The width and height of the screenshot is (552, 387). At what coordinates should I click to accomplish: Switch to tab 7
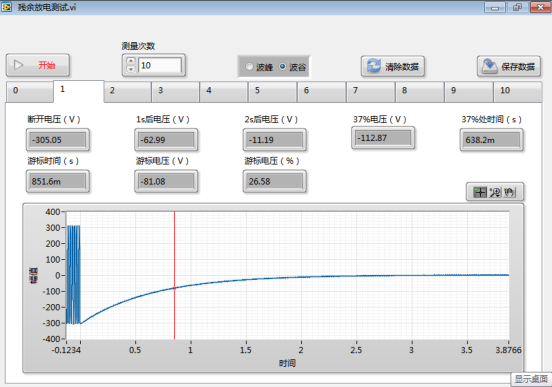pos(370,92)
